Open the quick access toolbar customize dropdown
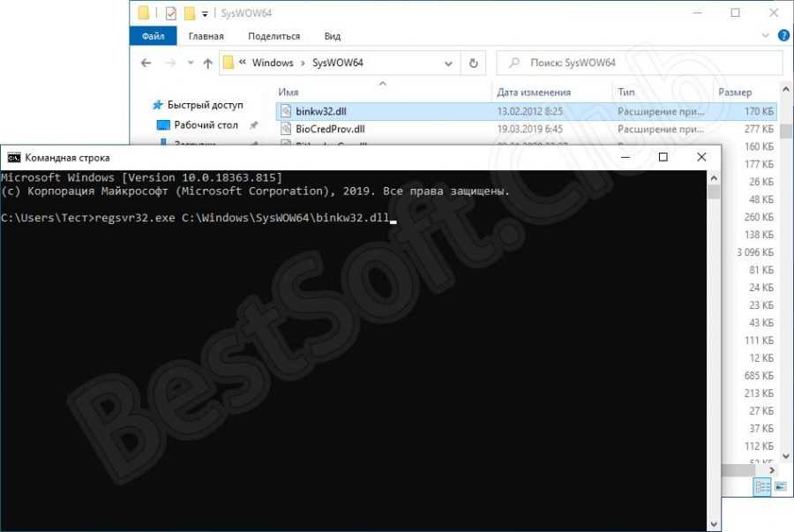 click(205, 14)
